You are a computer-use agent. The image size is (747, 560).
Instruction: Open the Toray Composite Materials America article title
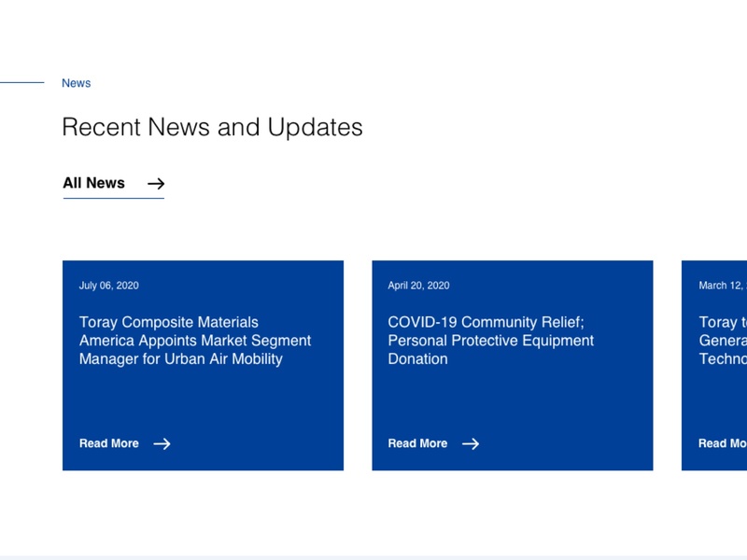pos(195,341)
